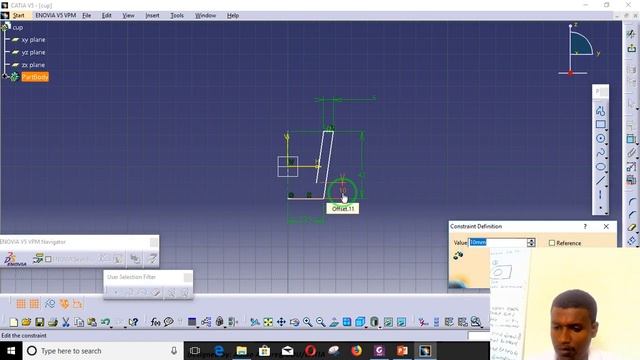Open File Explorer from the taskbar
The width and height of the screenshot is (640, 360).
pyautogui.click(x=242, y=351)
